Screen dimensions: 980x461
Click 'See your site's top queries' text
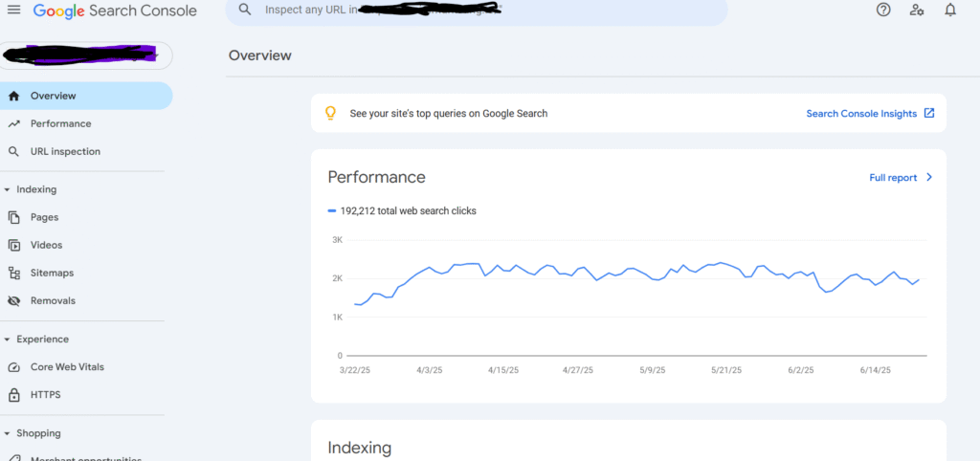[448, 114]
